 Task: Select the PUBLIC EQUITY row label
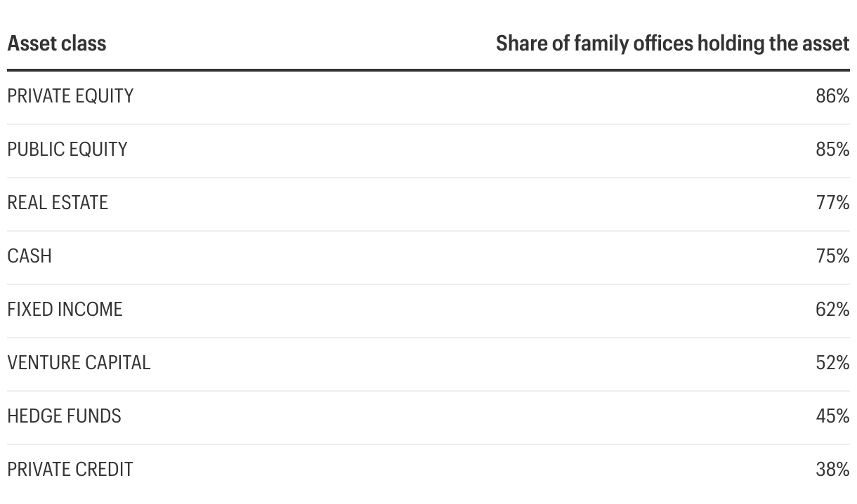[x=67, y=150]
